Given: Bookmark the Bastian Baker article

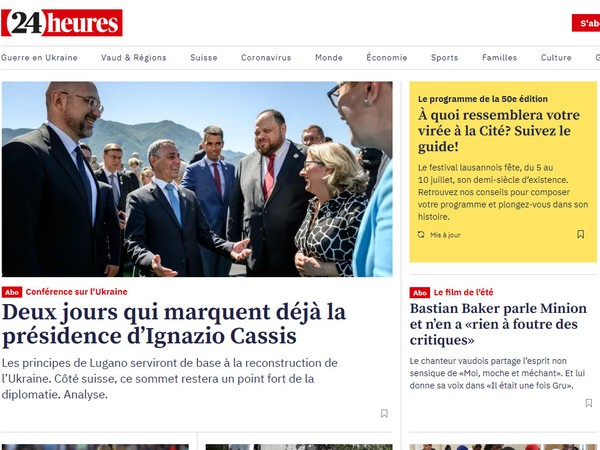Looking at the screenshot, I should 589,403.
